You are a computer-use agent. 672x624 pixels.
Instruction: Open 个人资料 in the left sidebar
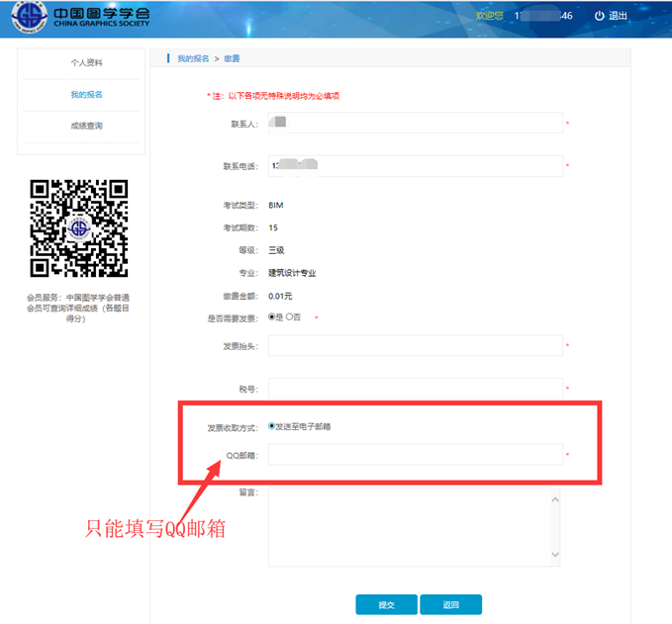pyautogui.click(x=86, y=63)
